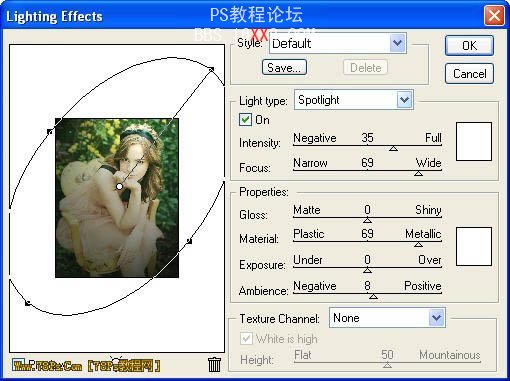Click the Ambience slider thumb
510x381 pixels.
pyautogui.click(x=373, y=296)
